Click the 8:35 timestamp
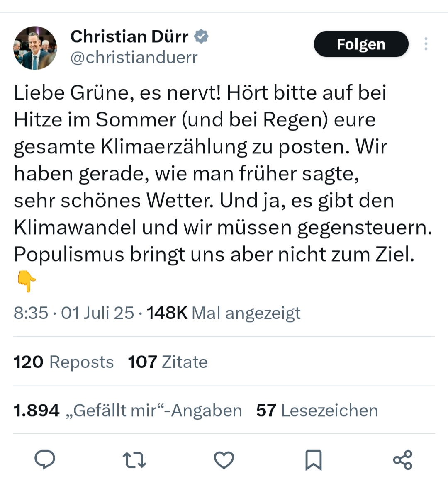 [31, 313]
